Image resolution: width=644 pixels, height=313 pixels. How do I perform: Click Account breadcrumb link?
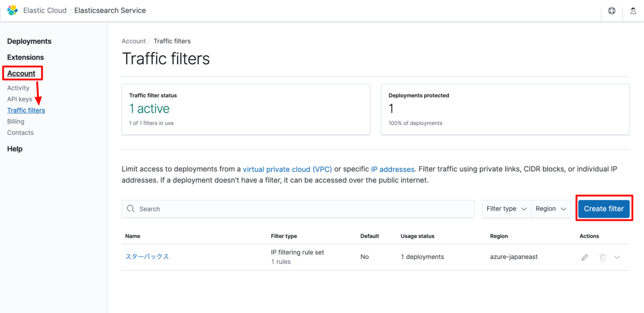coord(134,41)
